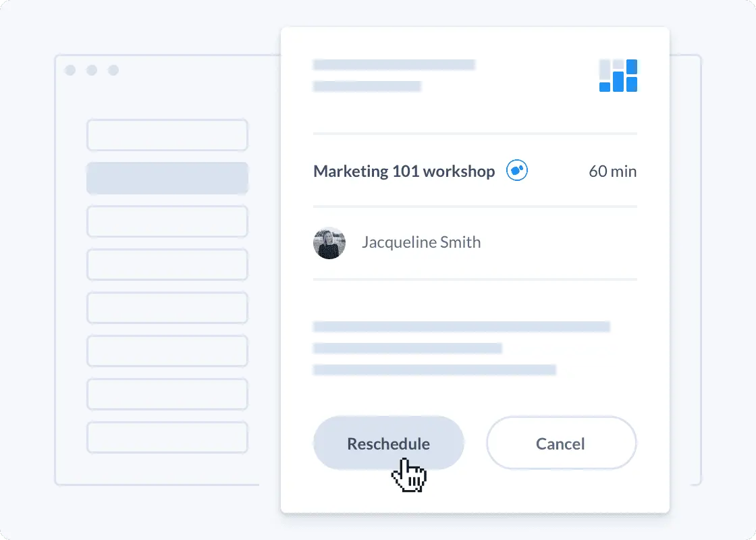
Task: Click the 60 min duration label
Action: coord(612,171)
